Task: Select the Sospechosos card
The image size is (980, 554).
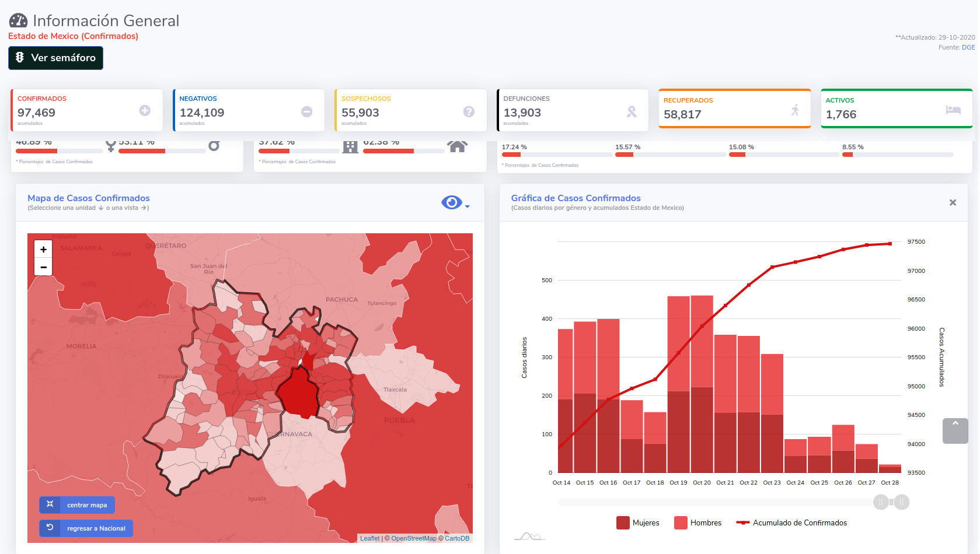Action: [x=410, y=110]
